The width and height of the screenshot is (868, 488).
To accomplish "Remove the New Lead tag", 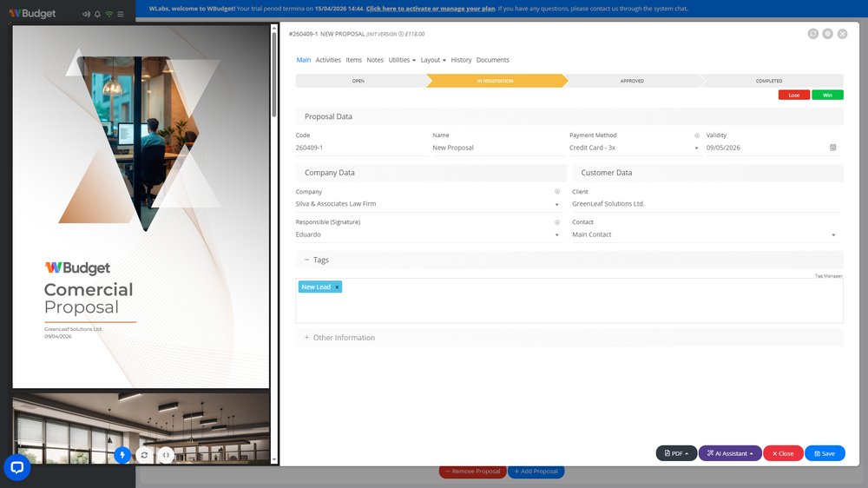I will 337,287.
